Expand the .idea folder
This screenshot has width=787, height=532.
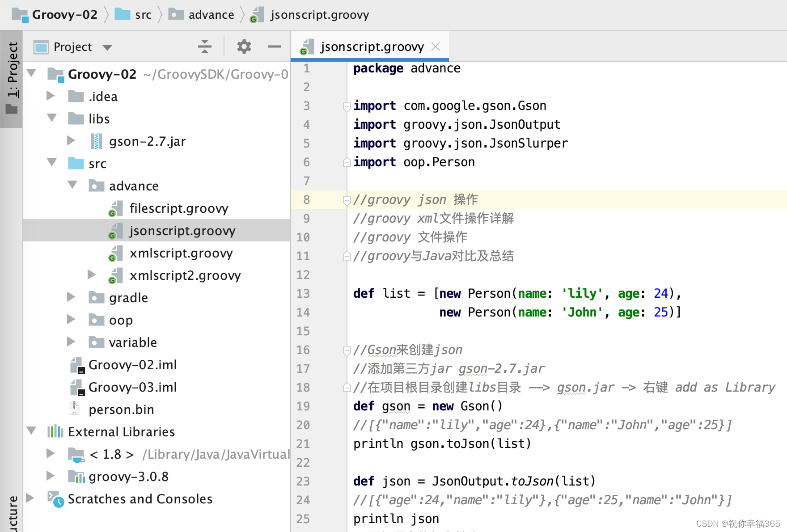coord(50,96)
